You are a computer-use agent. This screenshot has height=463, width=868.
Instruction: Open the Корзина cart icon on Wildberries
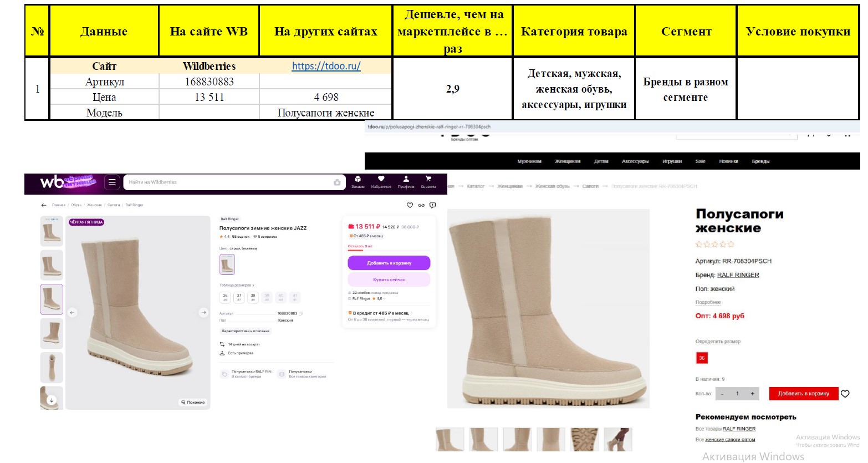(428, 181)
